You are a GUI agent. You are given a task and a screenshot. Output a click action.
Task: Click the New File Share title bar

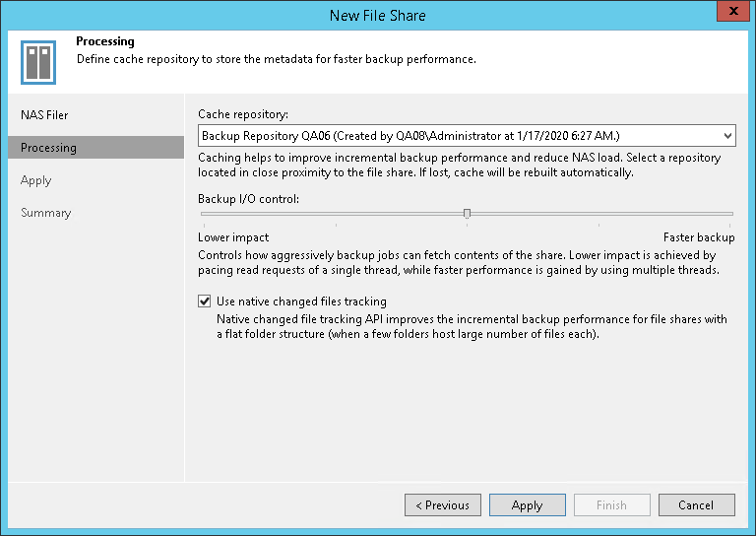[x=378, y=15]
